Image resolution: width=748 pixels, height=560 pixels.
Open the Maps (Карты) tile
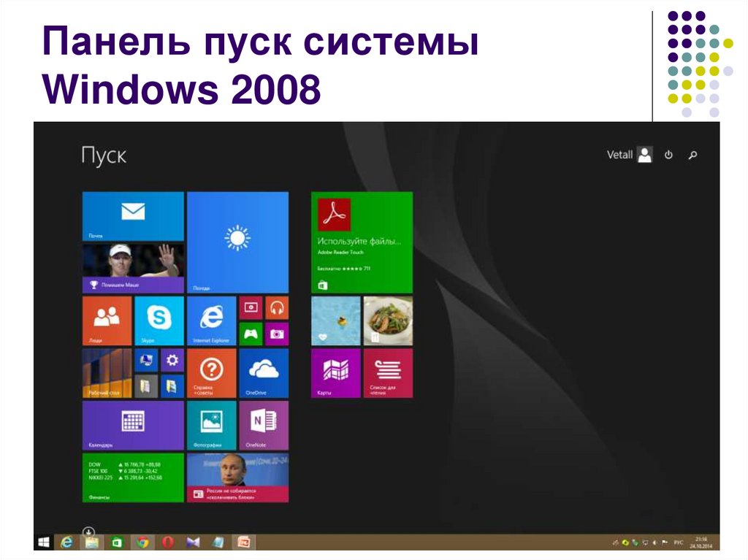[x=336, y=373]
